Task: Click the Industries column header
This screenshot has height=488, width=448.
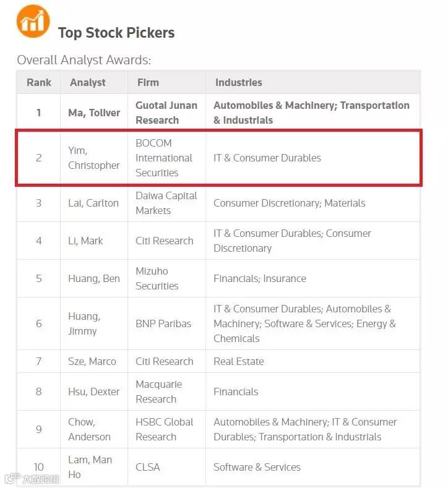Action: coord(238,82)
